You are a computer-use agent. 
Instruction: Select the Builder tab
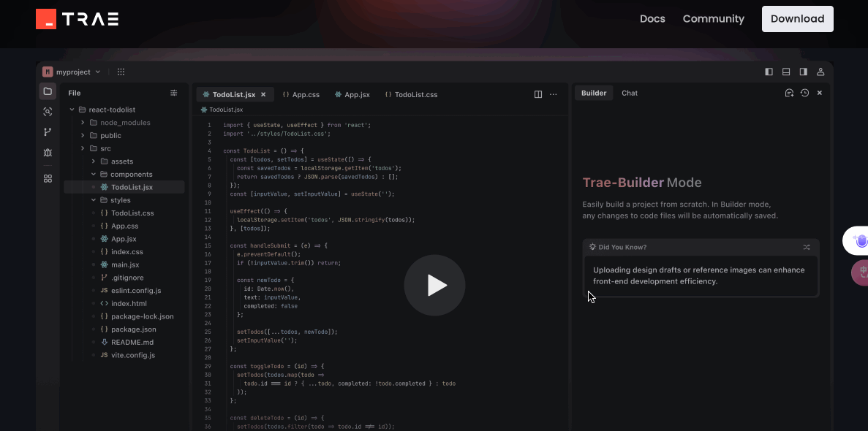[x=594, y=93]
